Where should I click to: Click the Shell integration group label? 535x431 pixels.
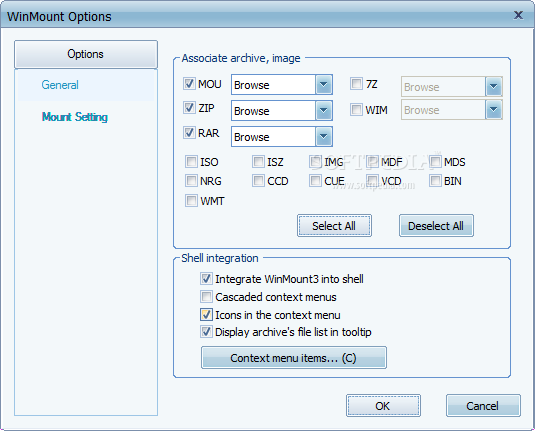(x=220, y=258)
